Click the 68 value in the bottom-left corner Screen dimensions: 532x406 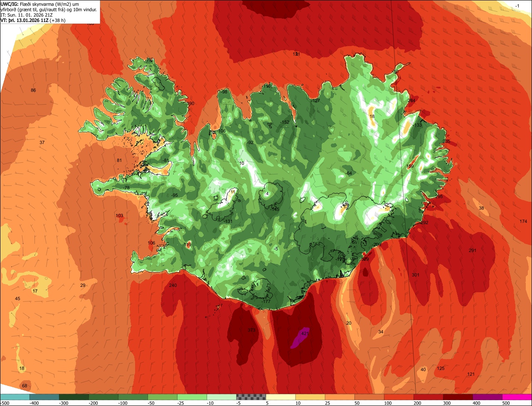(25, 386)
